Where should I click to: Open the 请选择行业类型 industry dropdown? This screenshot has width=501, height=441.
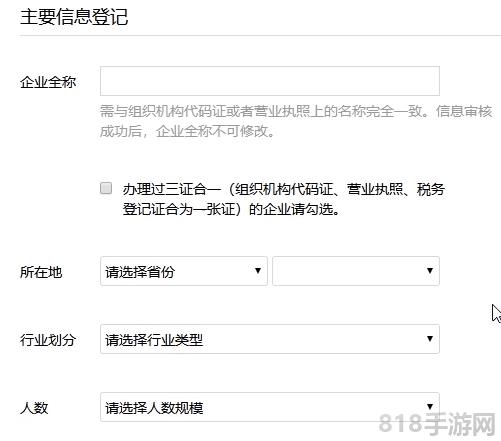pos(270,339)
